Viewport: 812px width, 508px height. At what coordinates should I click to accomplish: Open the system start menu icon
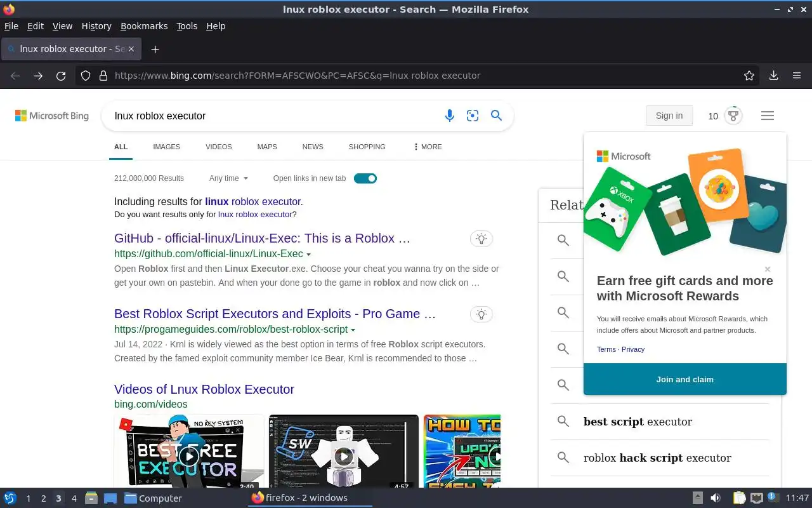pyautogui.click(x=10, y=498)
